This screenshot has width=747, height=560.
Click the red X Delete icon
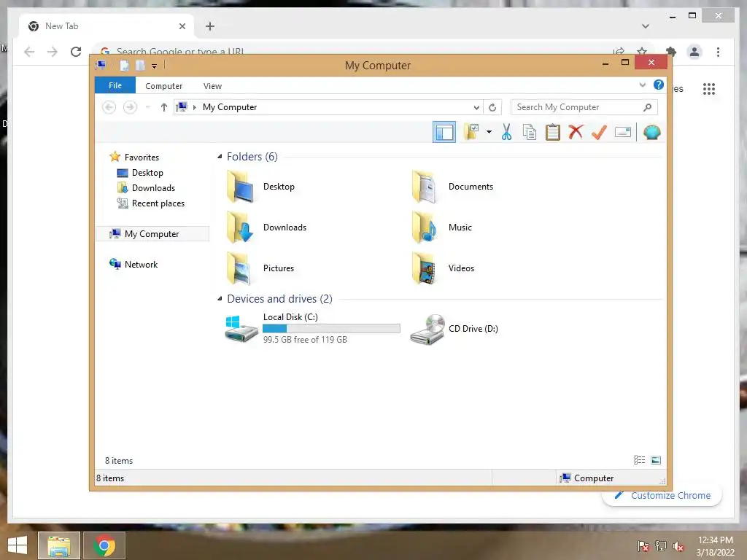(576, 131)
